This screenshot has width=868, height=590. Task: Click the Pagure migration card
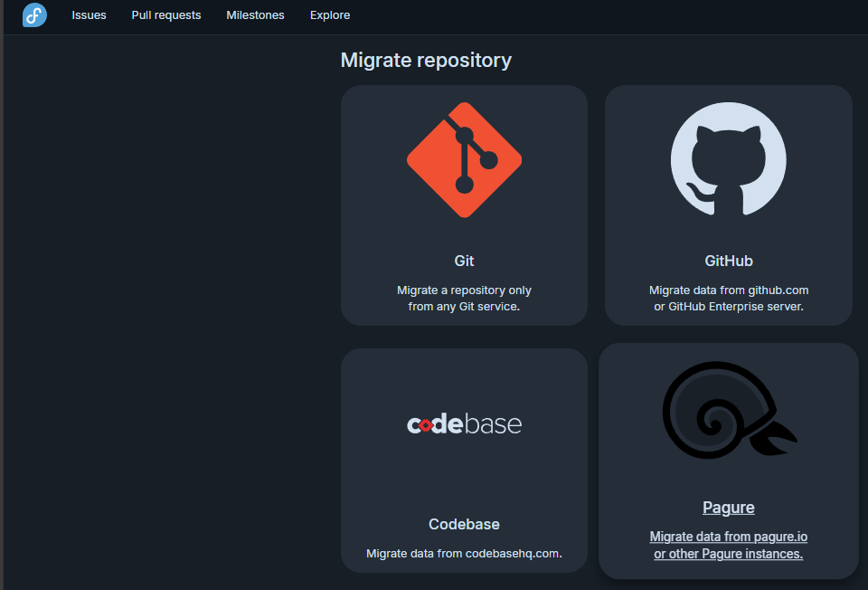[x=728, y=461]
